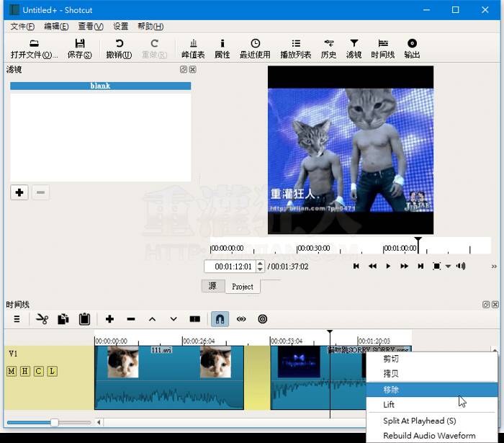Choose Lift in context menu
The width and height of the screenshot is (504, 443).
pos(432,404)
